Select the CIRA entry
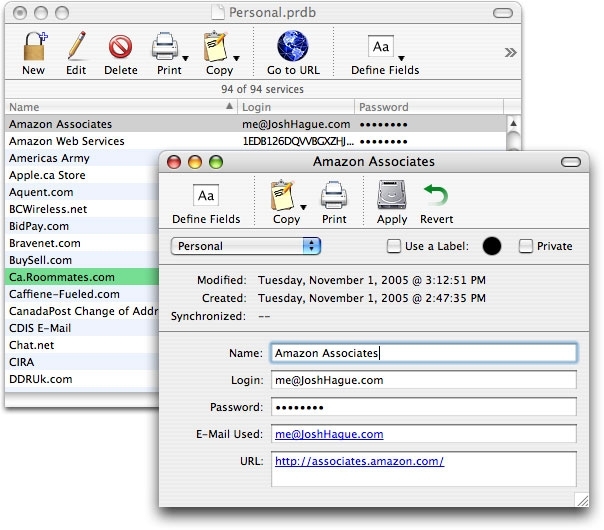The width and height of the screenshot is (604, 530). tap(82, 362)
